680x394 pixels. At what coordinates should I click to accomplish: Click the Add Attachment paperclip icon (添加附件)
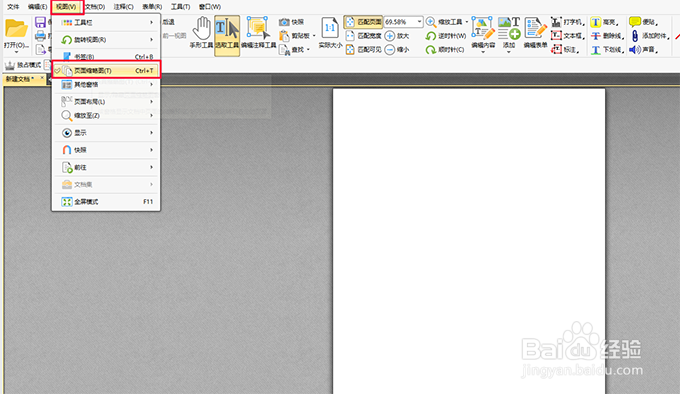point(635,36)
